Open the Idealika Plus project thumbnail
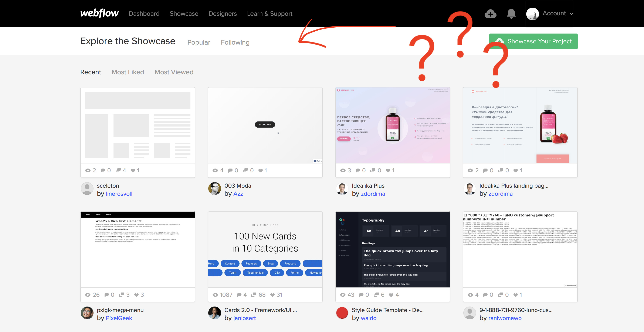644x332 pixels. tap(392, 125)
